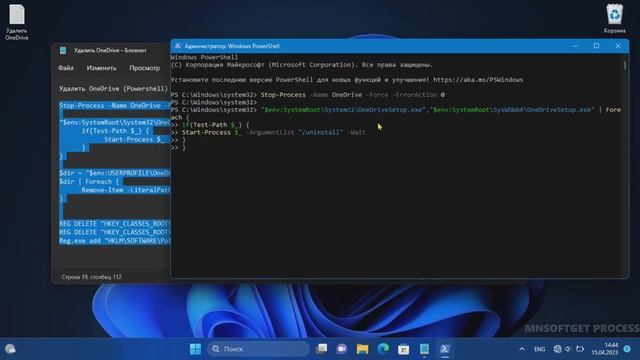Click the Remove-Item -LiteralPath line in Notepad
The height and width of the screenshot is (360, 640).
pos(125,190)
